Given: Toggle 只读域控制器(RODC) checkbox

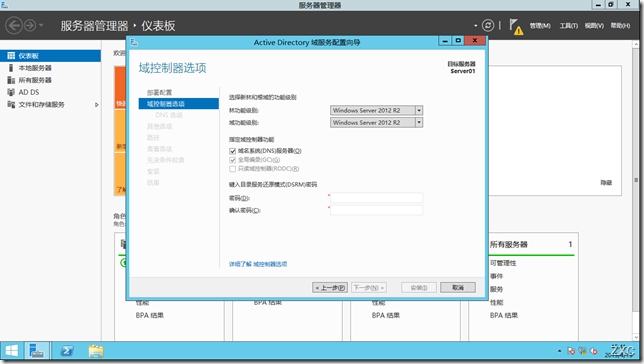Looking at the screenshot, I should [x=232, y=169].
